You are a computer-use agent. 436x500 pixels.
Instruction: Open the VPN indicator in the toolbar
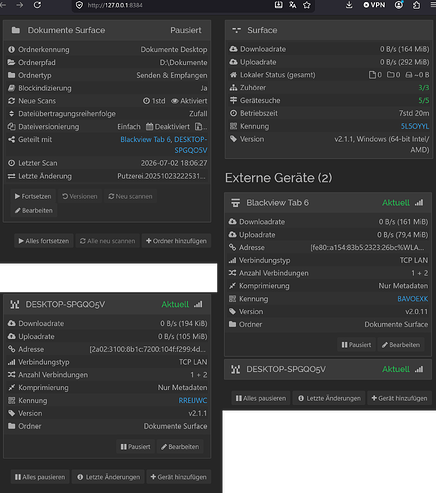(374, 5)
